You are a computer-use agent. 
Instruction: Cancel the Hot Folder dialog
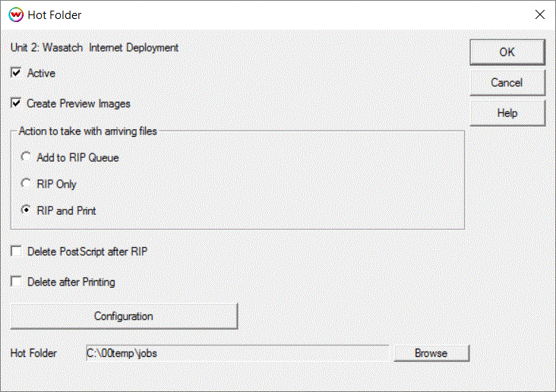click(507, 83)
